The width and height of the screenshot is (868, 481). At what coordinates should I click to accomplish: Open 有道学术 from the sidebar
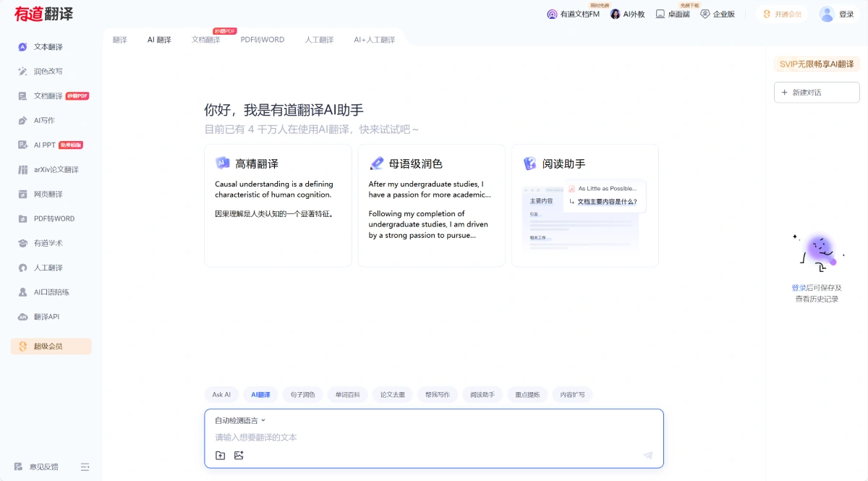[49, 243]
